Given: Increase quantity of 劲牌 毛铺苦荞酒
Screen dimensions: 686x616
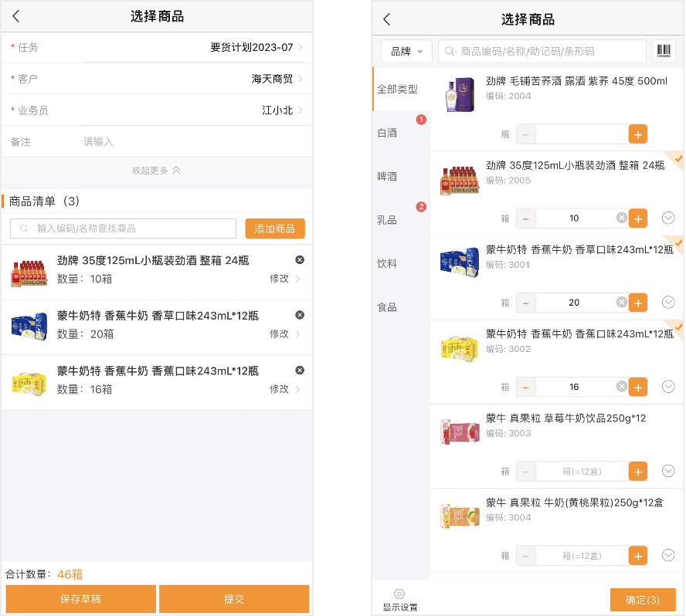Looking at the screenshot, I should click(x=638, y=134).
